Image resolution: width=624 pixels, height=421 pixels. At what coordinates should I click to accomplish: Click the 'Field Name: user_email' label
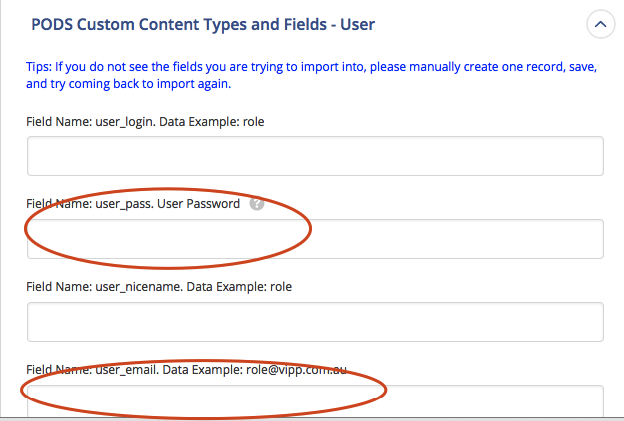[186, 370]
